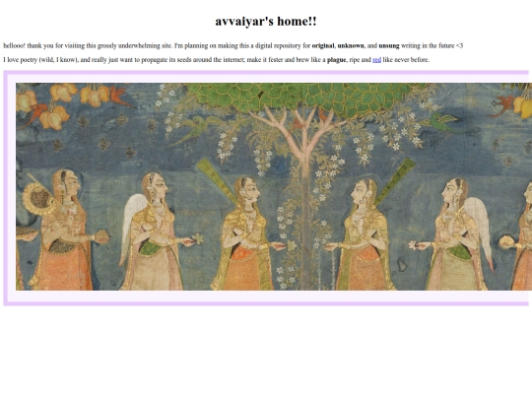
Task: Click the 'hellooo! thank you for visiting' sentence
Action: point(233,45)
